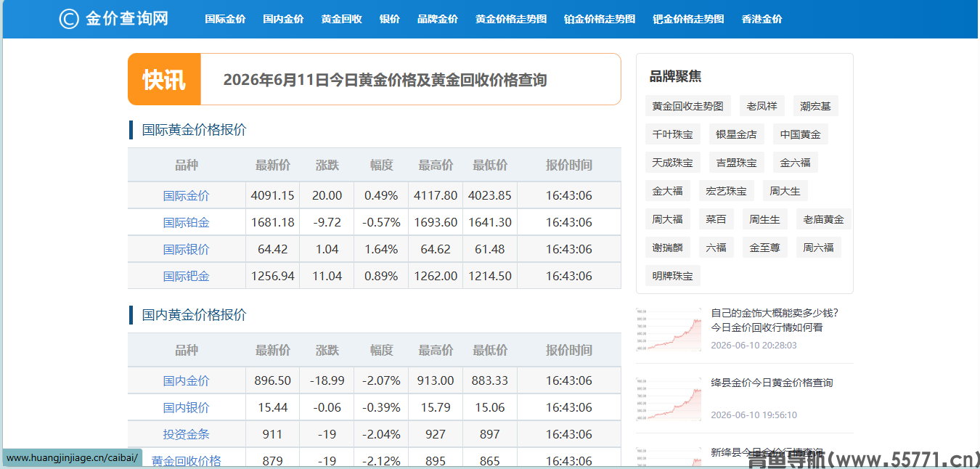Select the 谢瑞麟 brand tag
The image size is (980, 469).
[x=668, y=248]
